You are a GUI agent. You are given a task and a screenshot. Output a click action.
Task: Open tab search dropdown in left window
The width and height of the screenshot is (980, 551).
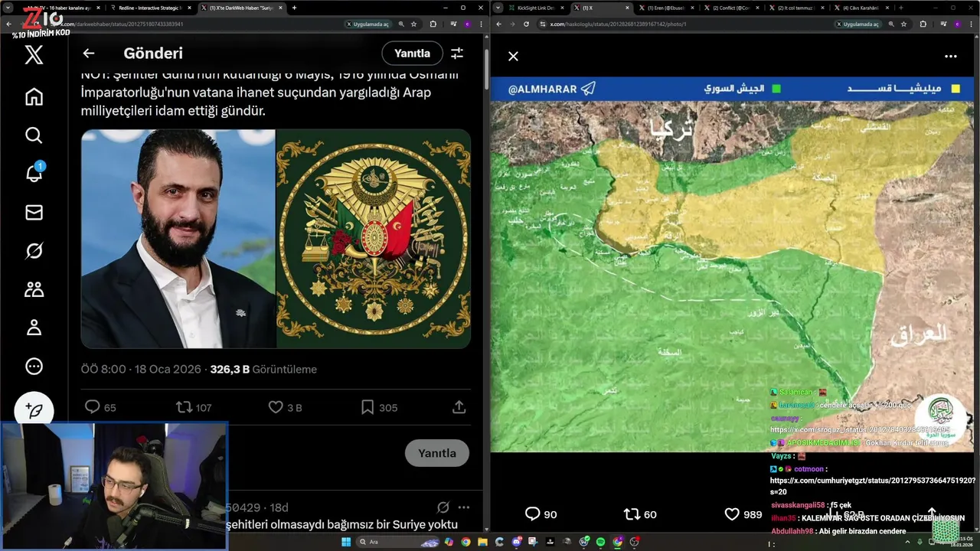[8, 8]
